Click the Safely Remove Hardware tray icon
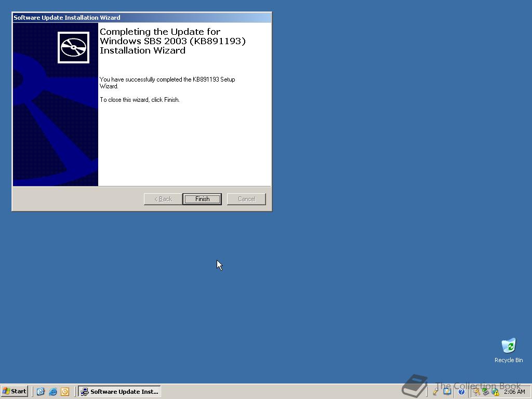The width and height of the screenshot is (532, 399). (486, 392)
